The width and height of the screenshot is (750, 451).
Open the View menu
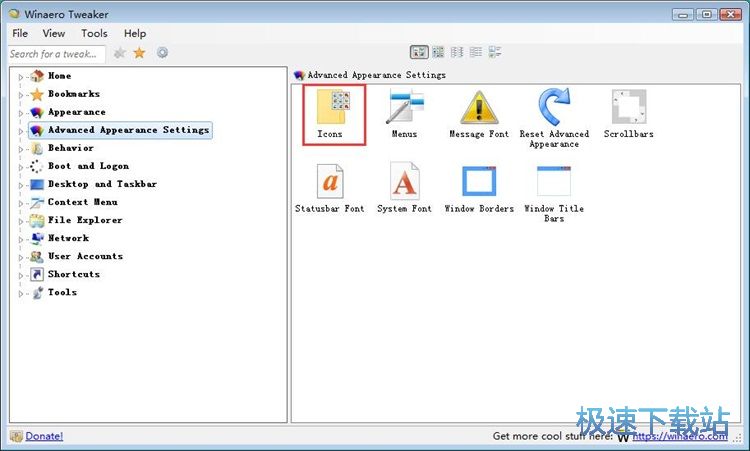click(54, 33)
